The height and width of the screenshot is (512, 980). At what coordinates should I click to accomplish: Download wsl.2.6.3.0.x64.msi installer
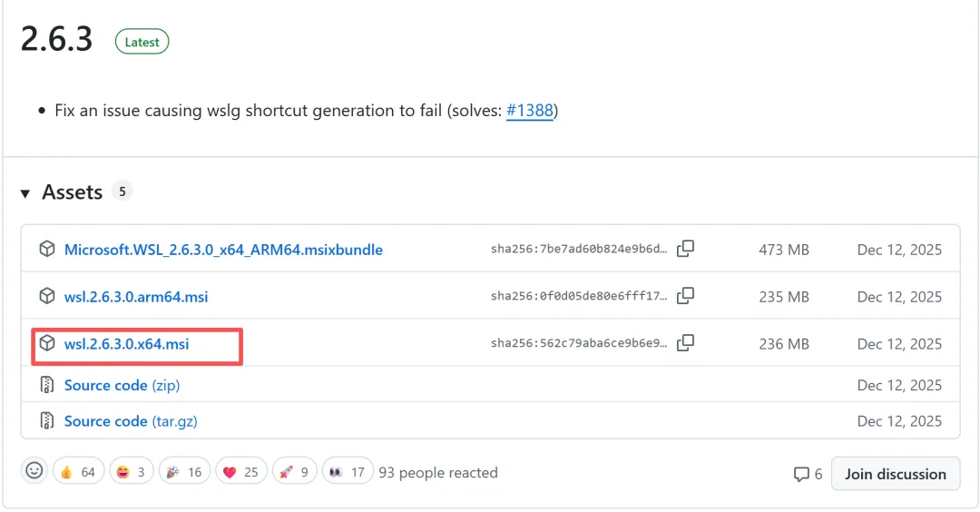pos(127,344)
